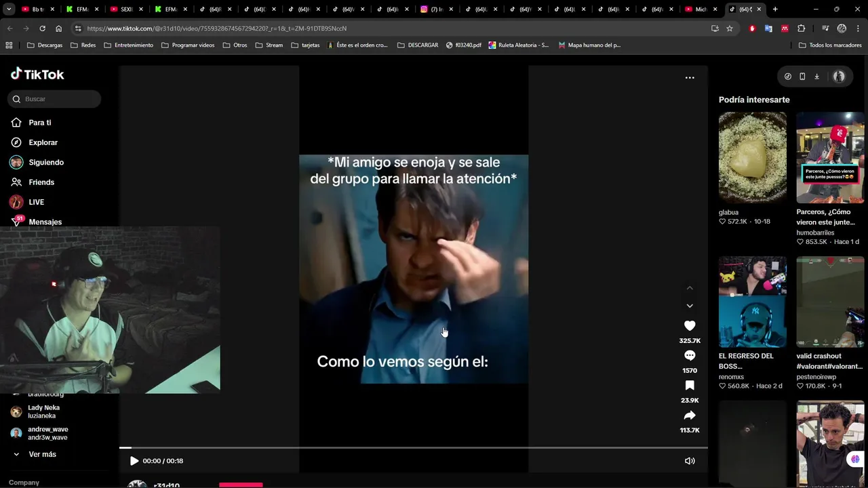Open Entretenimiento bookmarks folder

(x=128, y=45)
